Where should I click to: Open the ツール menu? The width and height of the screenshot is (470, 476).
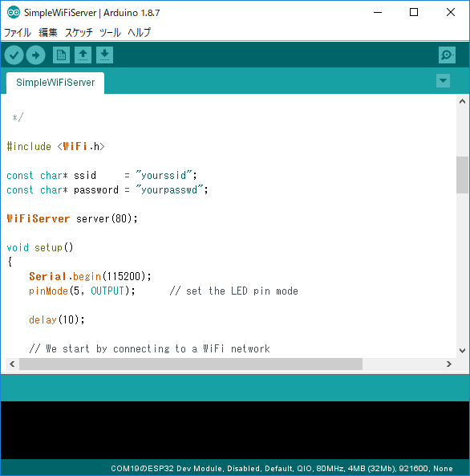tap(110, 32)
